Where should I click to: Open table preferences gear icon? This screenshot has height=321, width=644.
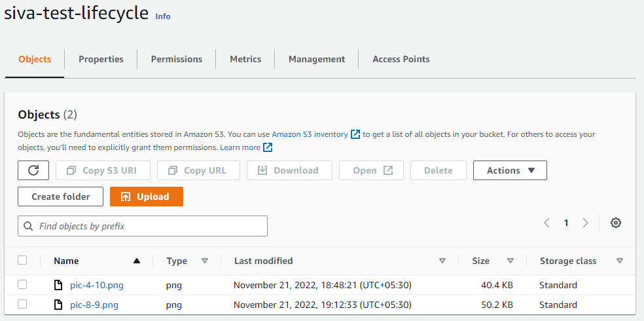pos(615,223)
